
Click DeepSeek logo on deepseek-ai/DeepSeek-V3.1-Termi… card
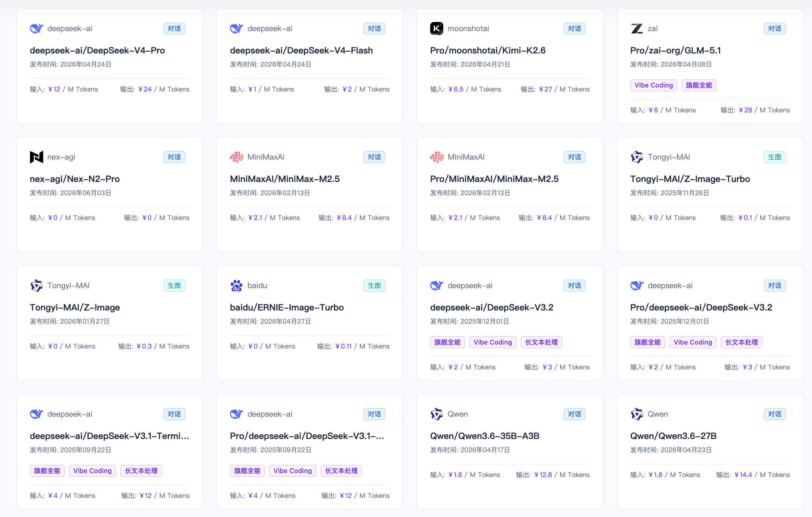[x=37, y=414]
